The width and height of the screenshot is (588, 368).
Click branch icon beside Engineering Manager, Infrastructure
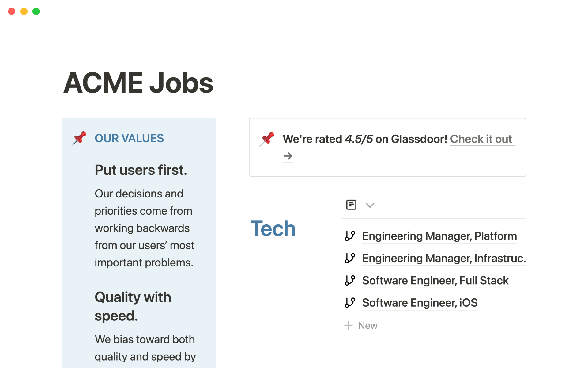pyautogui.click(x=350, y=258)
